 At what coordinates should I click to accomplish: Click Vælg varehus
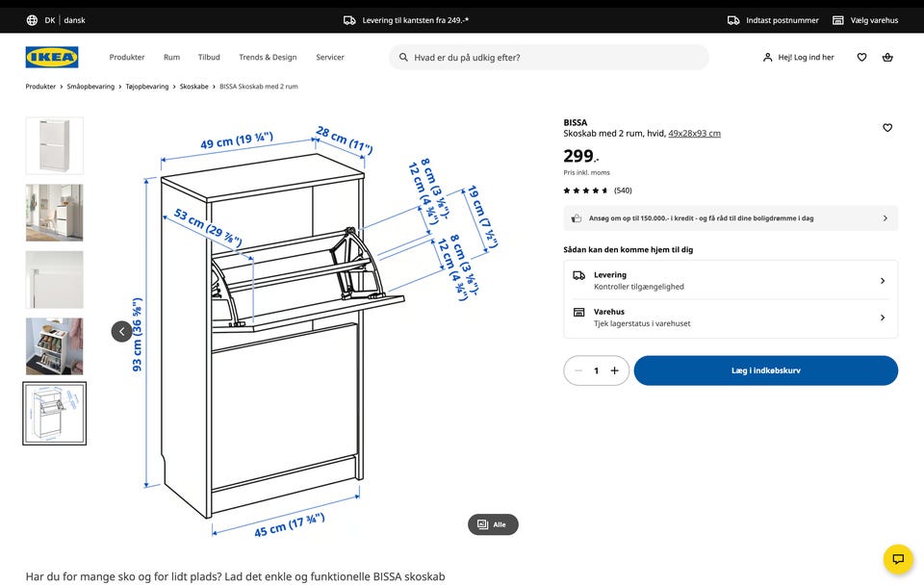(874, 20)
